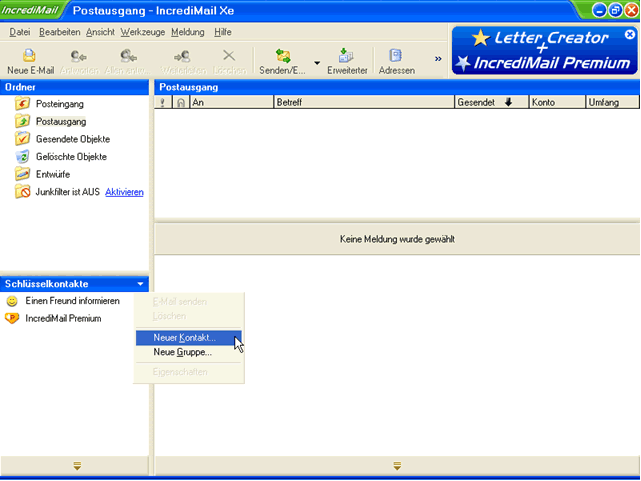Sort by the Betreff column header
The width and height of the screenshot is (641, 481).
point(364,102)
